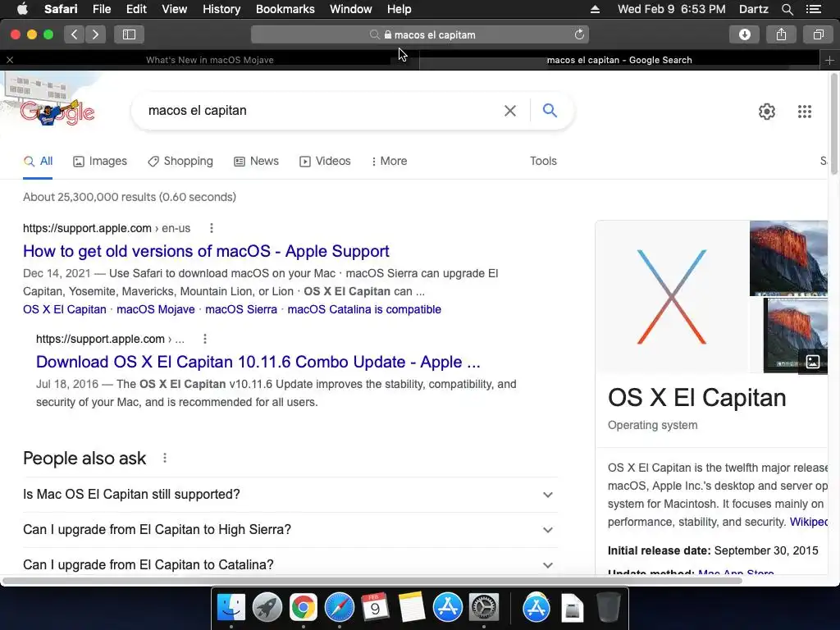Open Spotlight search in menu bar
This screenshot has width=840, height=630.
[x=787, y=9]
